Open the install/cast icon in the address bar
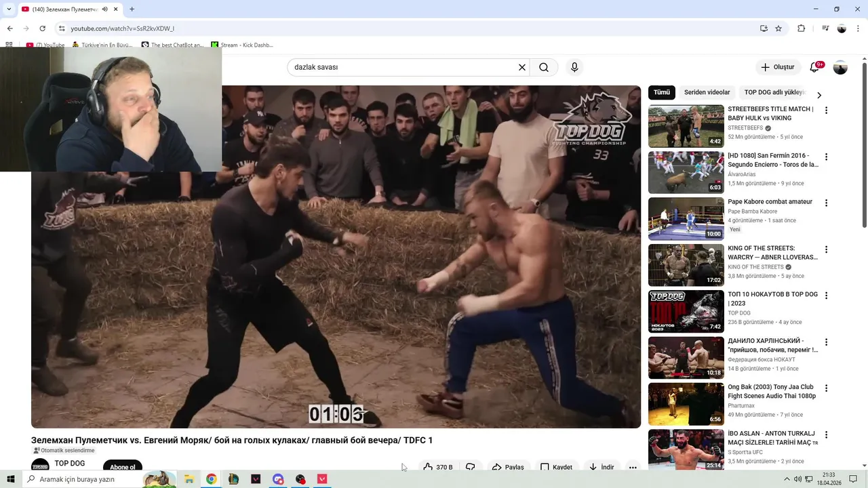 (x=764, y=28)
